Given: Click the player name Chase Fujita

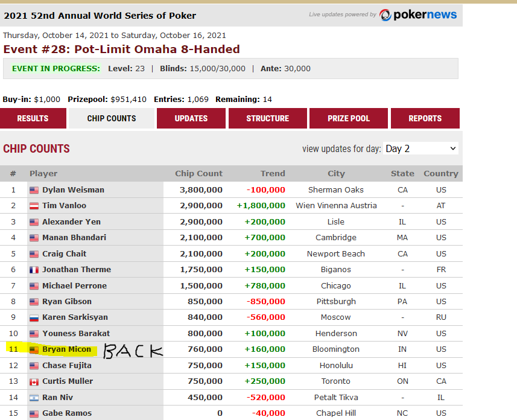Looking at the screenshot, I should point(67,366).
